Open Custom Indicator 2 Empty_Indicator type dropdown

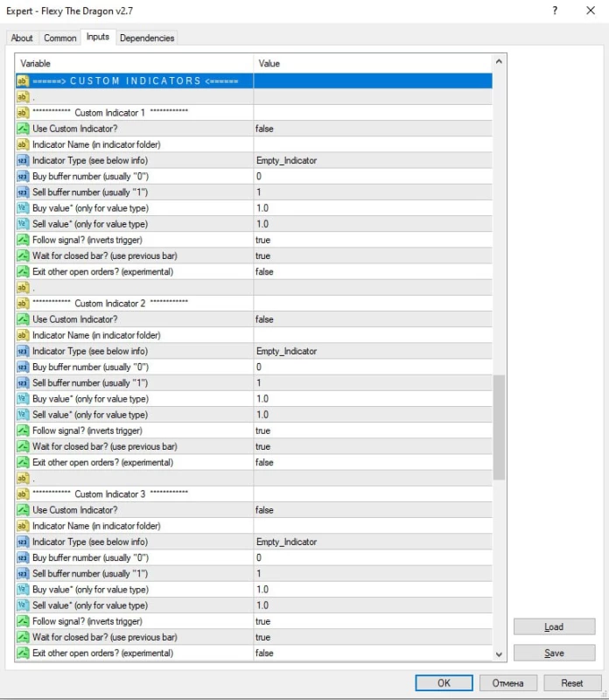(372, 352)
